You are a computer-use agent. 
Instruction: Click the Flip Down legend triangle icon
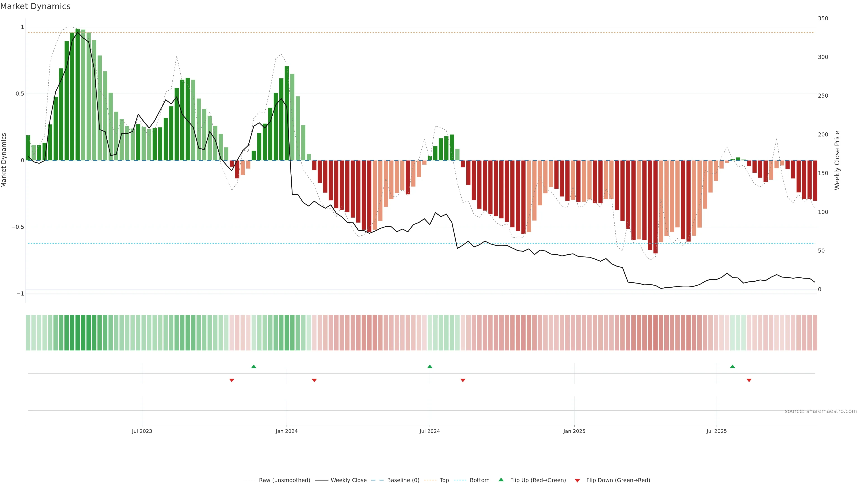577,481
